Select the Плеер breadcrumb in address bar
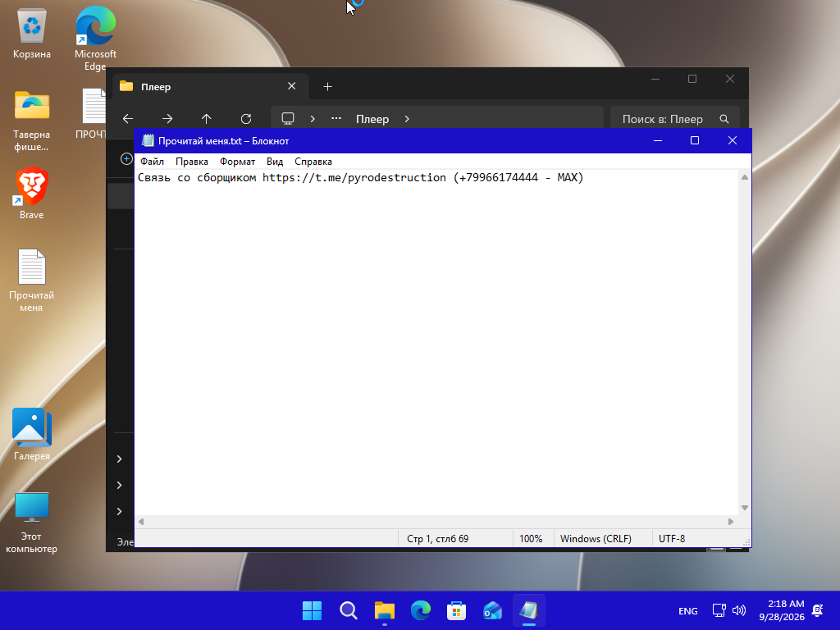Viewport: 840px width, 630px height. click(x=372, y=119)
